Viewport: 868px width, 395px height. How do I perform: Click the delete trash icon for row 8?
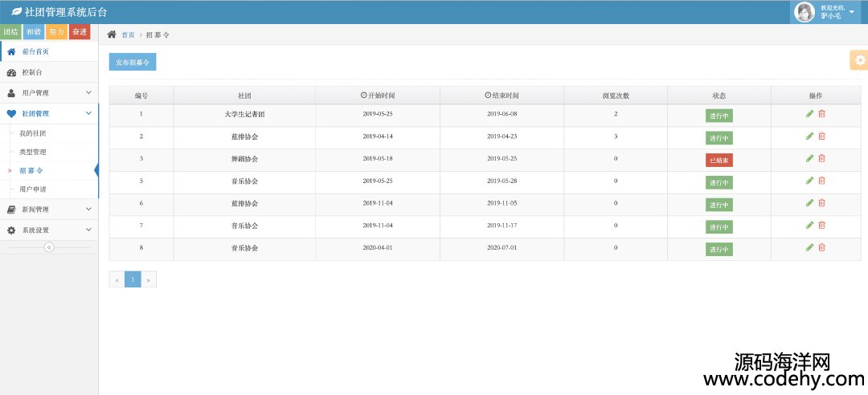pos(821,247)
